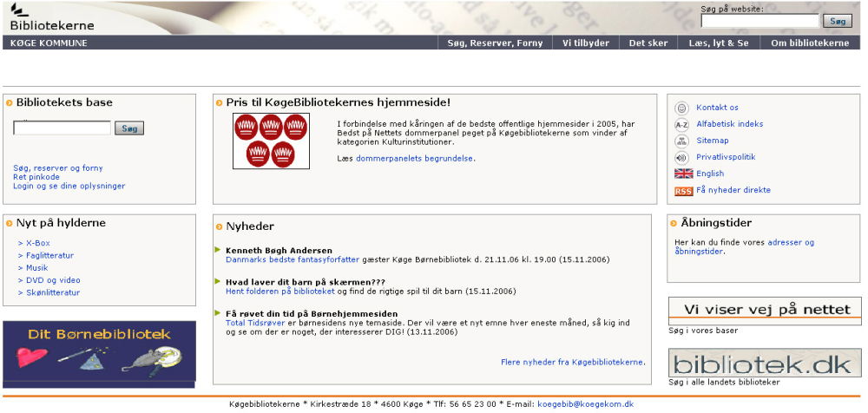Open the Vi viser vej på nettet banner
Screen dimensions: 868x413
click(x=765, y=311)
